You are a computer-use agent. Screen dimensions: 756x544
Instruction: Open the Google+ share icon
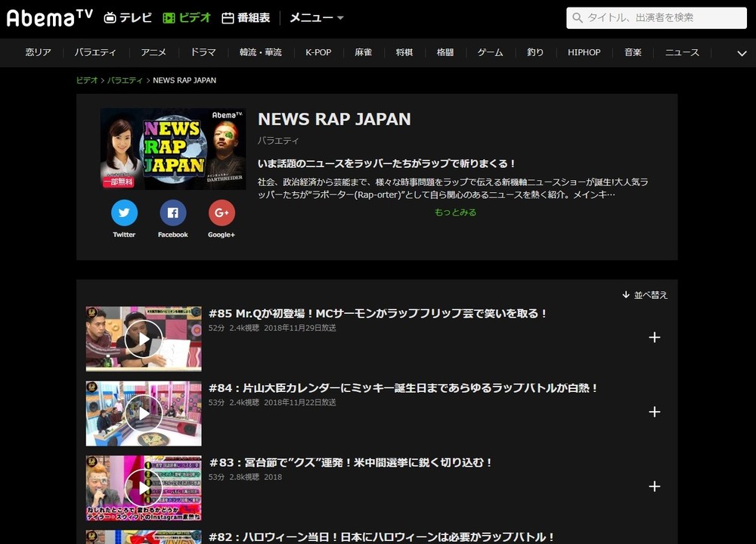click(221, 213)
